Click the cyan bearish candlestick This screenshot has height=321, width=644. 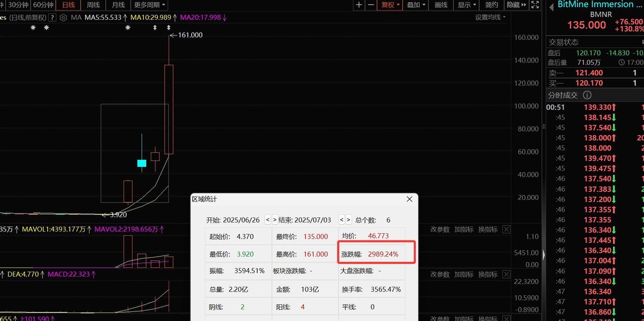[x=142, y=163]
